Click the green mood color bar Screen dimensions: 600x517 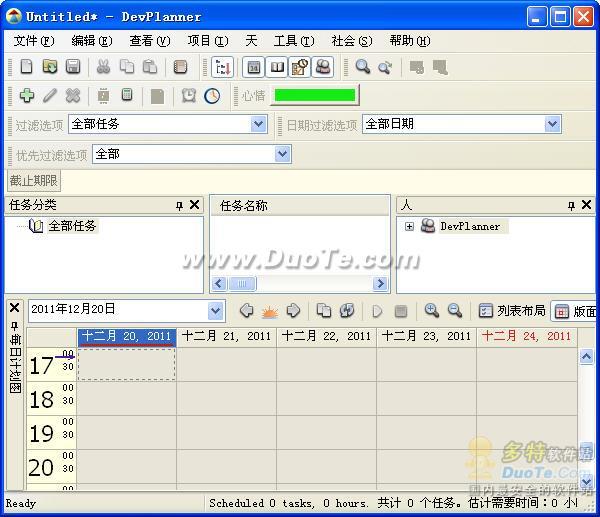pos(315,95)
